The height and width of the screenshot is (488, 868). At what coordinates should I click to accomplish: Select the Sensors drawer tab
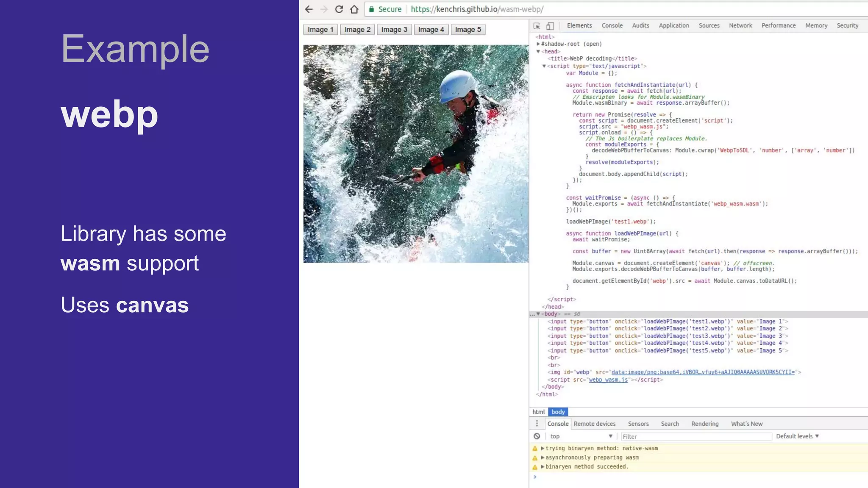[x=638, y=424]
